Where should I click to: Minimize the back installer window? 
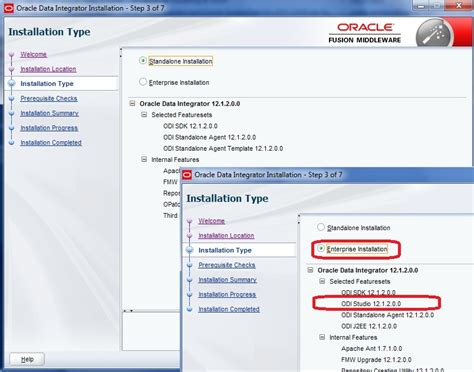[421, 5]
